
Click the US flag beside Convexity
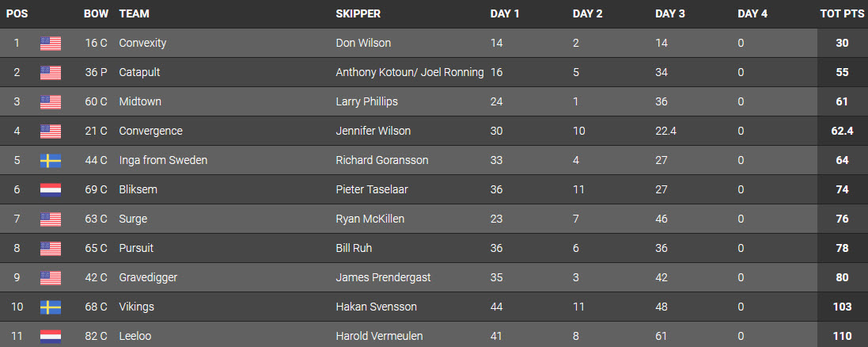[x=51, y=43]
